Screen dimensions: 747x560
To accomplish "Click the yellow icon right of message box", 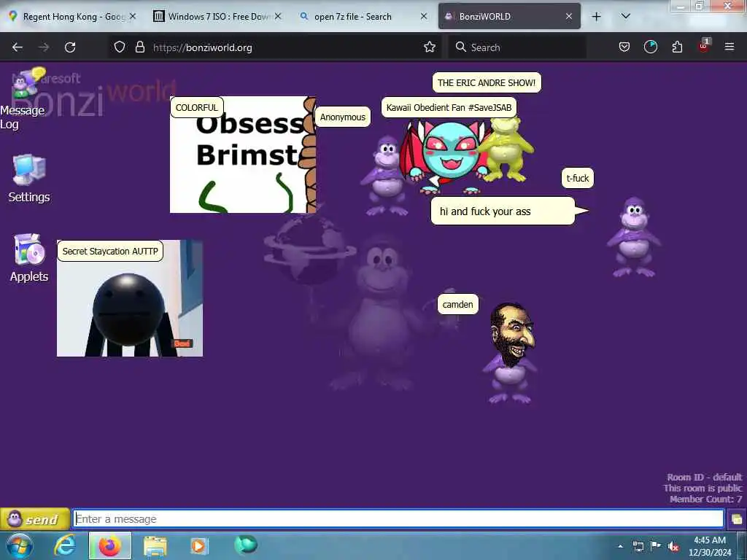I will pos(737,518).
